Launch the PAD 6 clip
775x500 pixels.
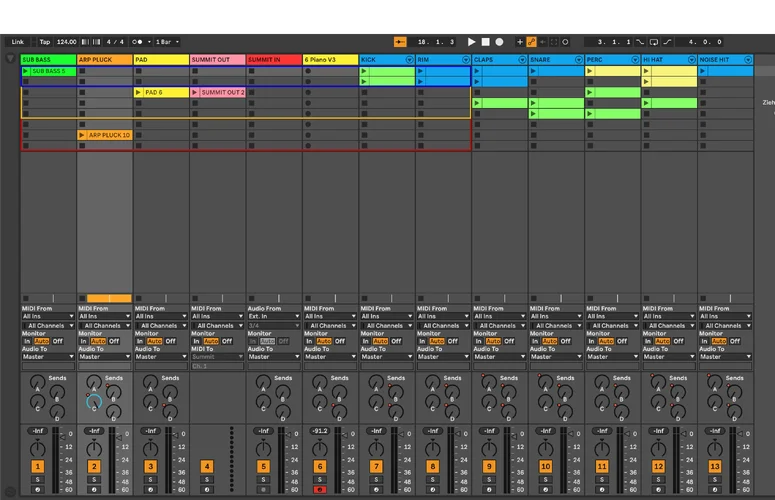point(139,93)
